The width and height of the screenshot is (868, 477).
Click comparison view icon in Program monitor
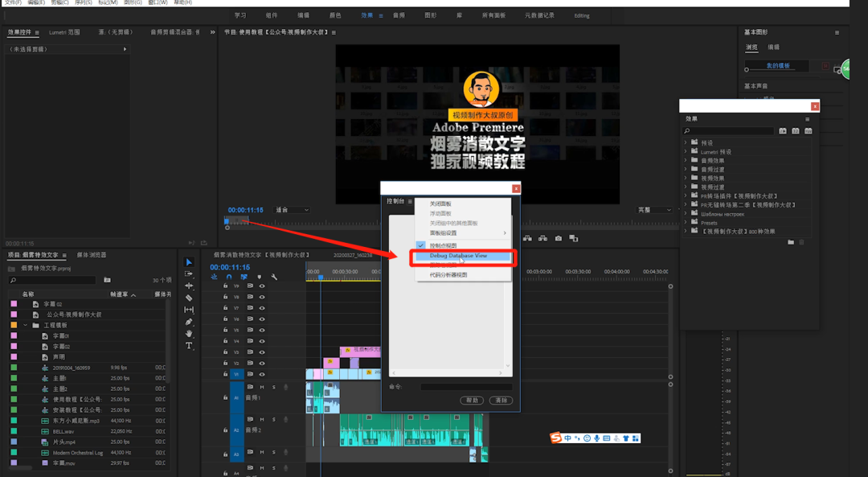tap(574, 238)
